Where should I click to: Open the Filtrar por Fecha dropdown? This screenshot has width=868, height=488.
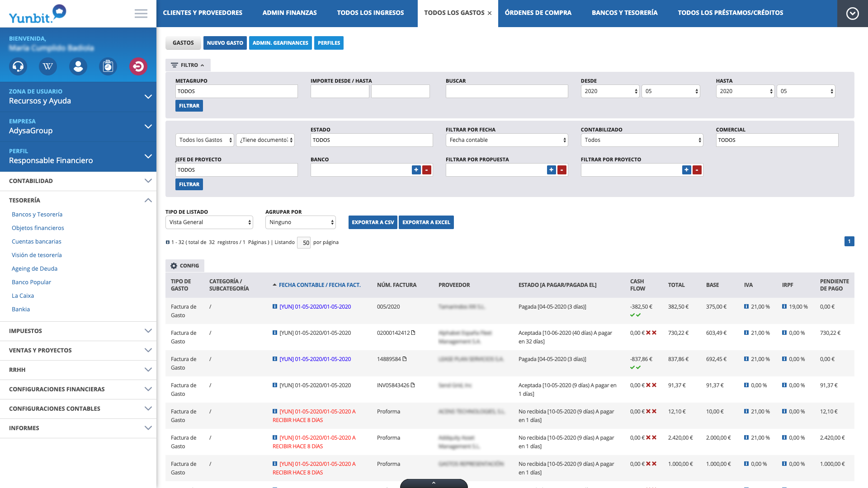pyautogui.click(x=507, y=140)
